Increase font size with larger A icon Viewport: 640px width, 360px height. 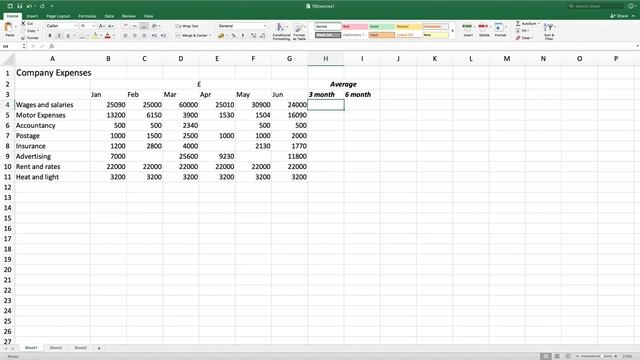[101, 26]
